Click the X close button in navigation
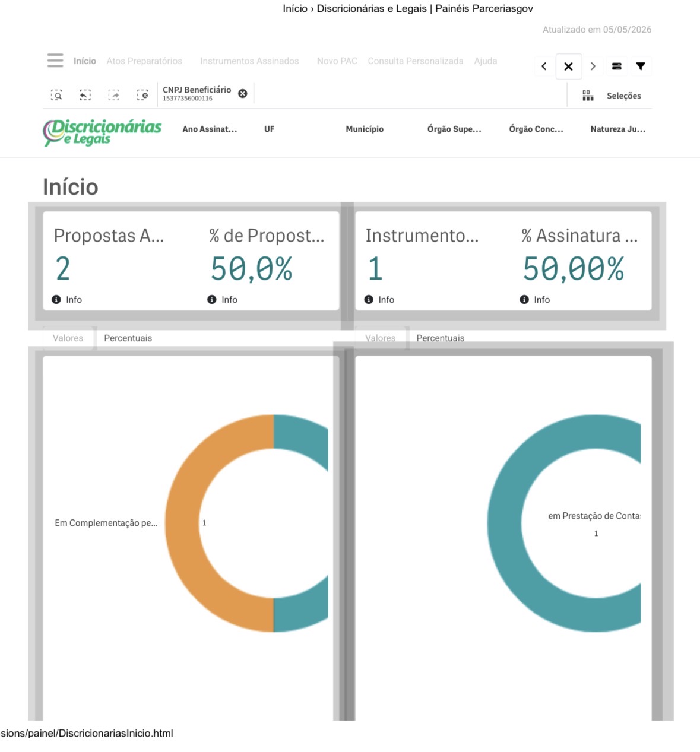Image resolution: width=700 pixels, height=752 pixels. click(x=568, y=66)
